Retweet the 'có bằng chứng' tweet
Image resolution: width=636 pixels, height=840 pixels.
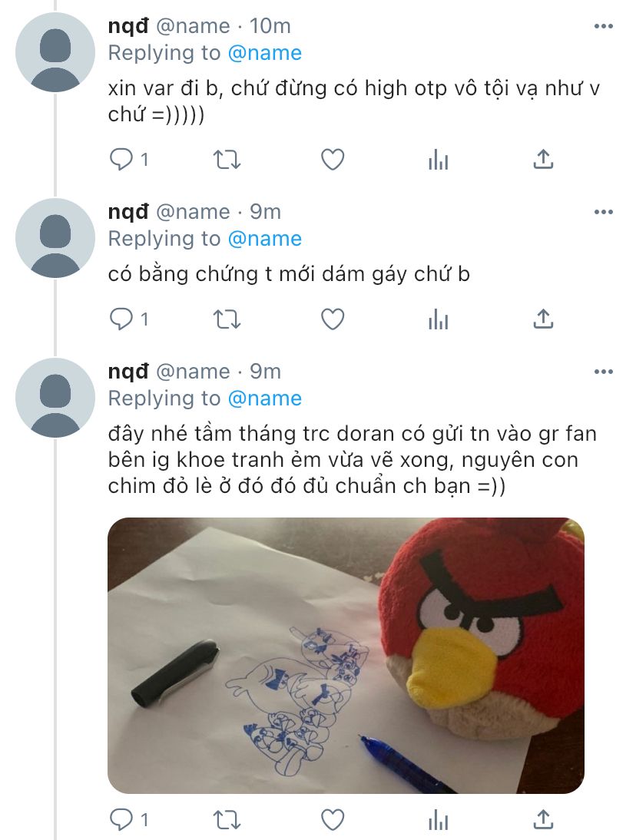pos(227,319)
